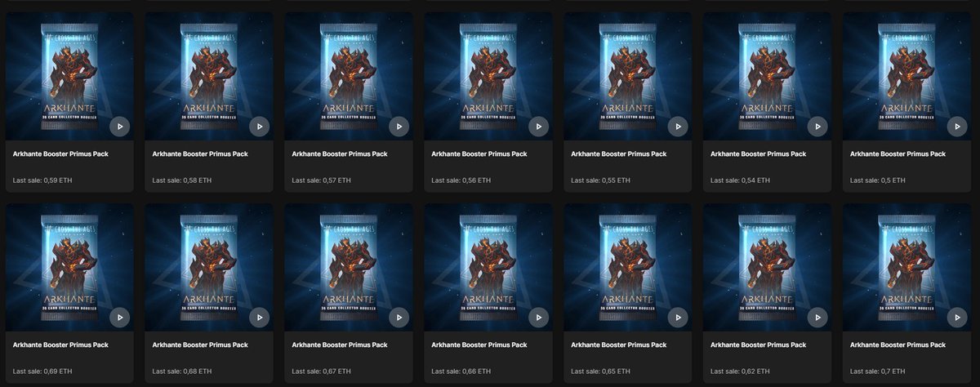The image size is (980, 387).
Task: Play the pack video with last sale 0,57 ETH
Action: (x=399, y=127)
